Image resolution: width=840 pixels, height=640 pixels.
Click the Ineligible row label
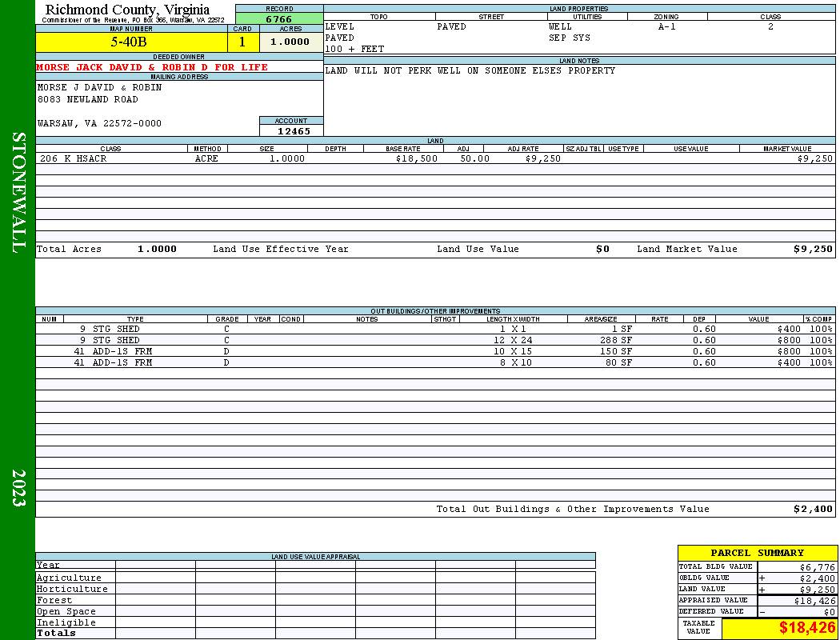(66, 623)
